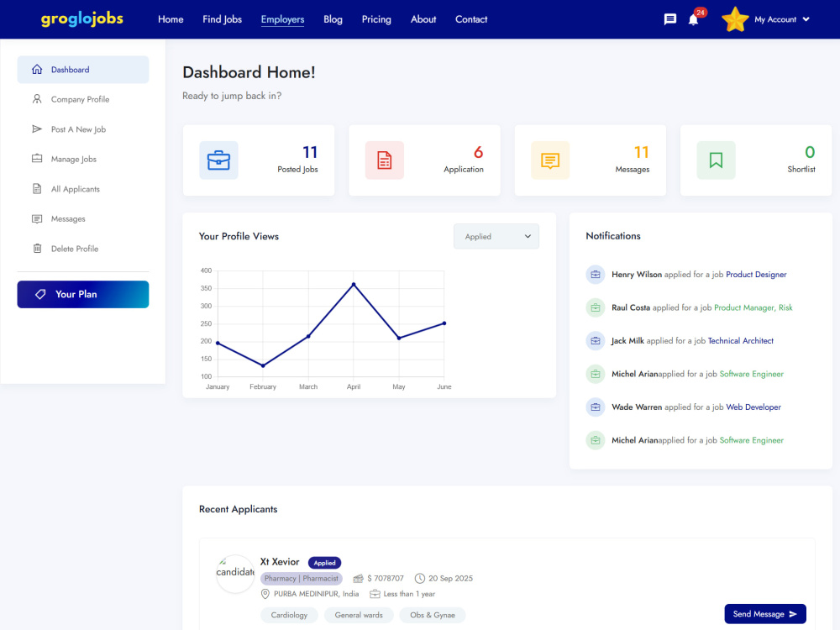Click the icon beside Wade Warren notification
Viewport: 840px width, 630px height.
[596, 407]
